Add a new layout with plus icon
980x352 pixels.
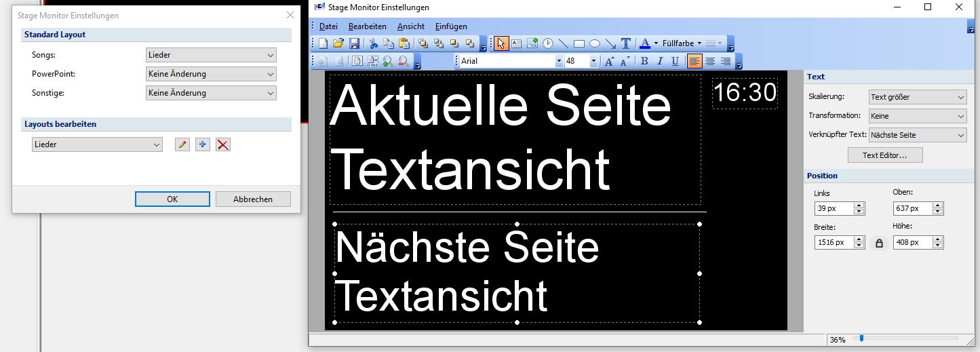pos(202,144)
